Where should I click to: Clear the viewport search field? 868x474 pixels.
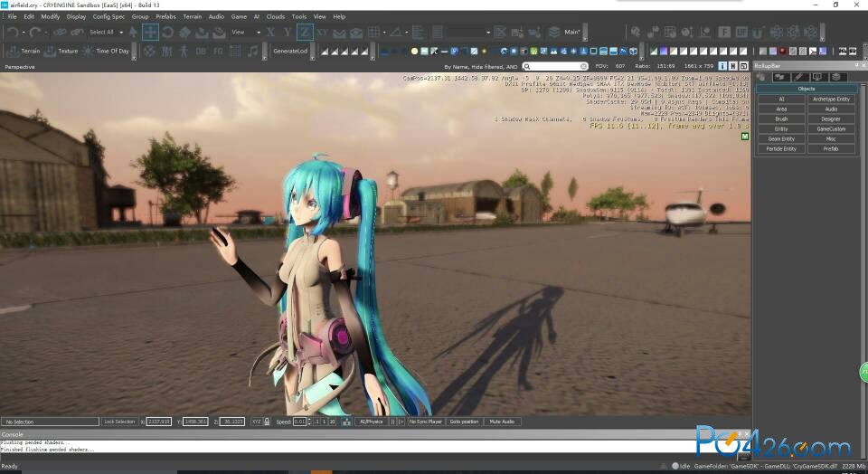[x=583, y=66]
